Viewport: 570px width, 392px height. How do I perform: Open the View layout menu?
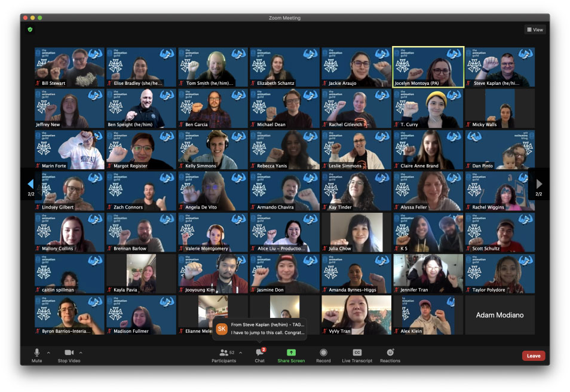[535, 29]
